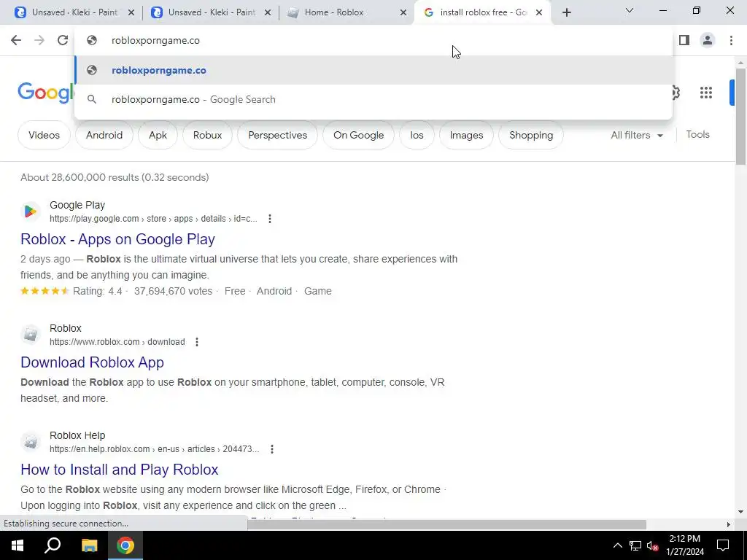The height and width of the screenshot is (560, 747).
Task: Open a new tab with plus button
Action: pyautogui.click(x=566, y=13)
